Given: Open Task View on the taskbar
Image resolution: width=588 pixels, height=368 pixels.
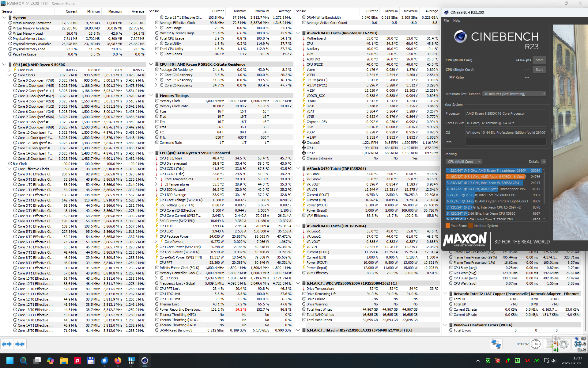Looking at the screenshot, I should (x=37, y=361).
